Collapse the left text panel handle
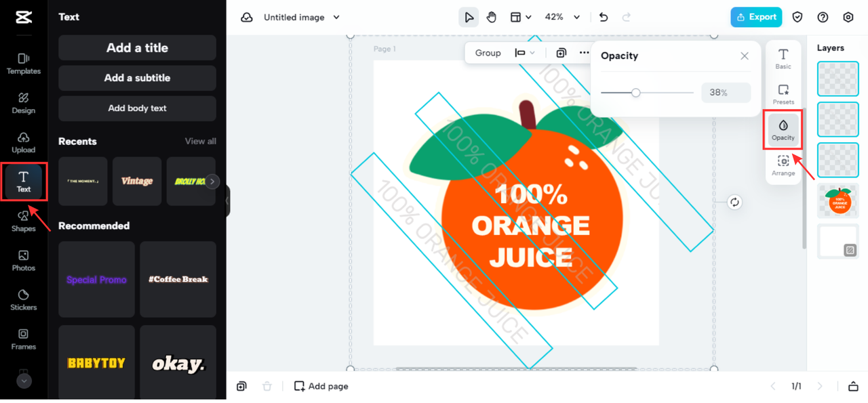The width and height of the screenshot is (868, 403). tap(228, 201)
